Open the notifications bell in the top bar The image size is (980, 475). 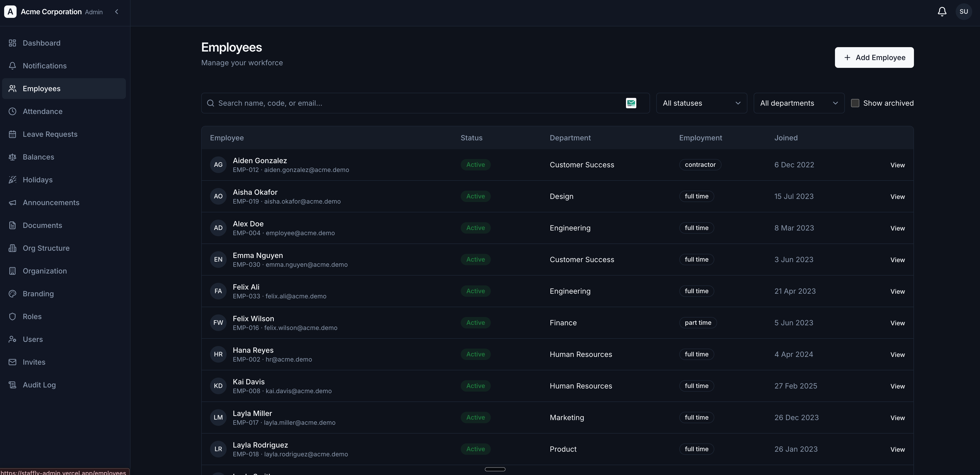point(942,12)
